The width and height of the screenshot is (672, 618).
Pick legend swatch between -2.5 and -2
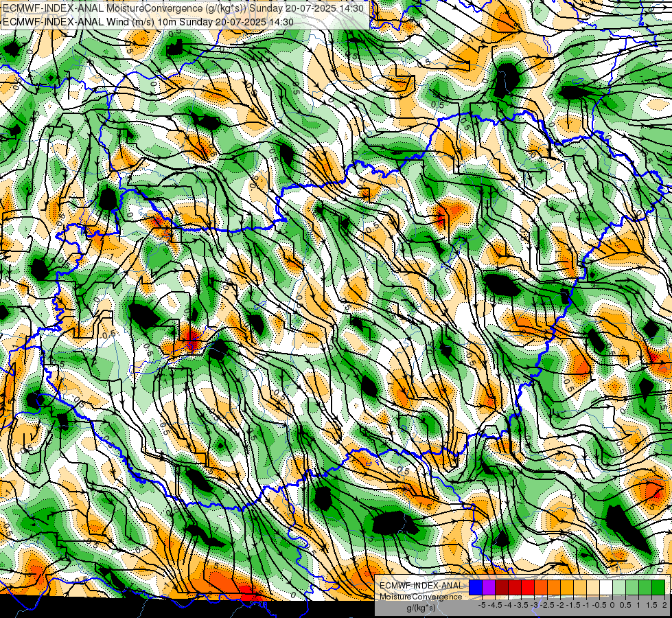click(554, 588)
